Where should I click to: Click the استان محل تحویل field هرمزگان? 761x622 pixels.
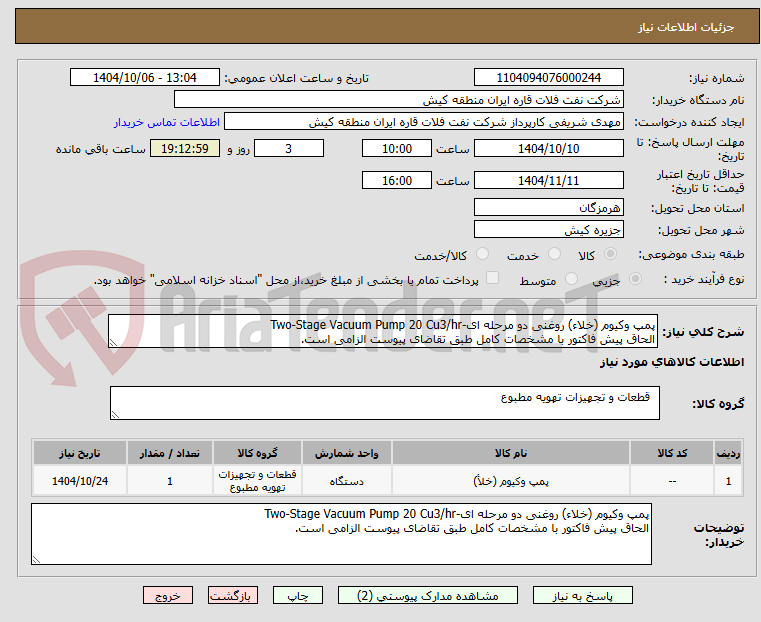click(548, 208)
